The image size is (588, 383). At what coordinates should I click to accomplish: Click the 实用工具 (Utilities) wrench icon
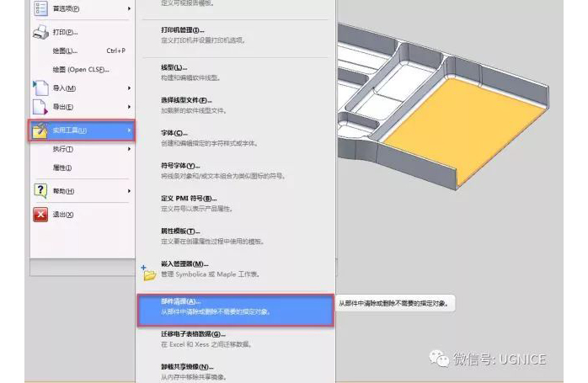[40, 130]
